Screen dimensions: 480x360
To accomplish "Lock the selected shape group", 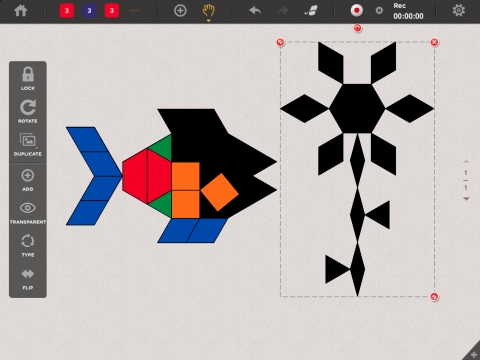I will click(x=28, y=79).
